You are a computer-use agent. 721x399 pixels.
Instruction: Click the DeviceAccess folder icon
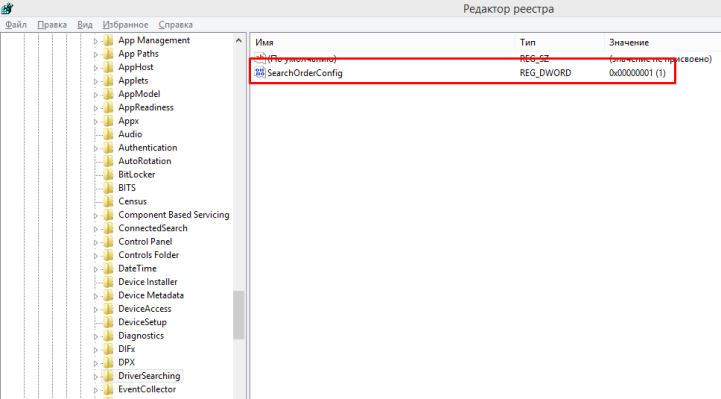click(x=108, y=309)
